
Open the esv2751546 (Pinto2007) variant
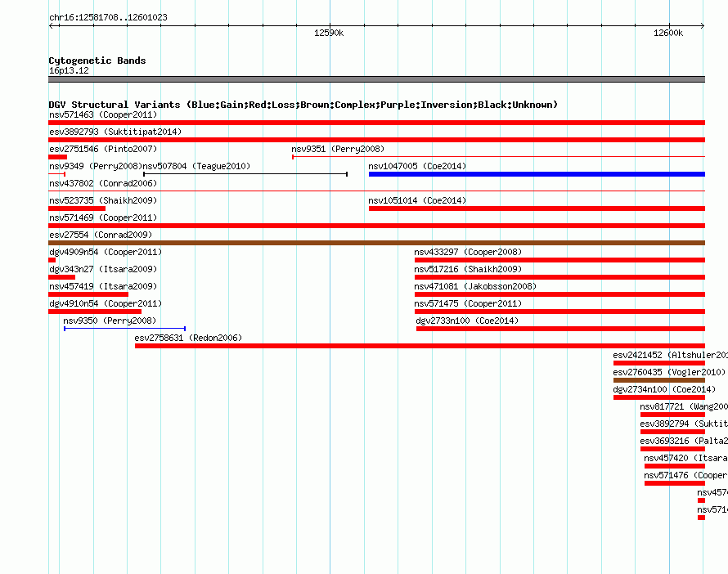tap(103, 149)
